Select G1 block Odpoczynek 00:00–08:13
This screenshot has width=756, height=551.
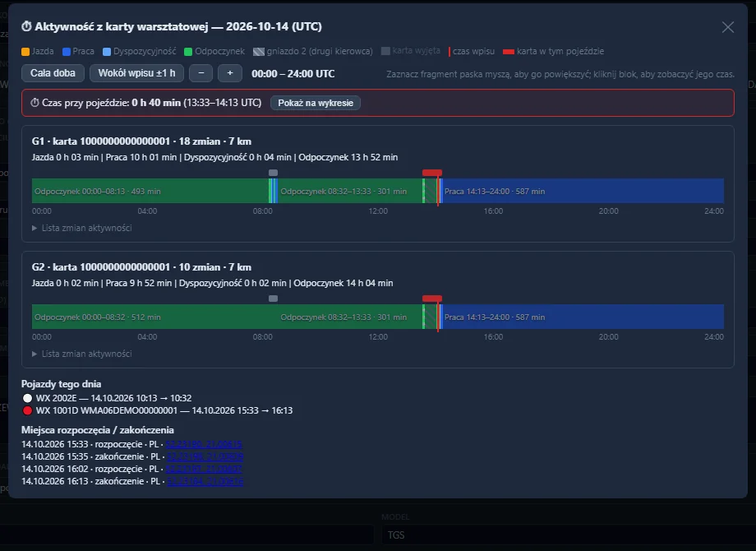click(x=150, y=191)
